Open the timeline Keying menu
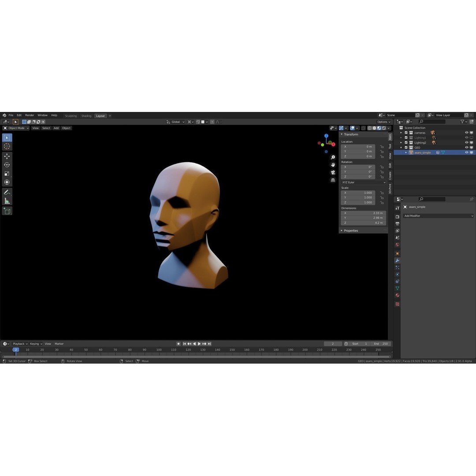This screenshot has height=476, width=476. pos(36,344)
